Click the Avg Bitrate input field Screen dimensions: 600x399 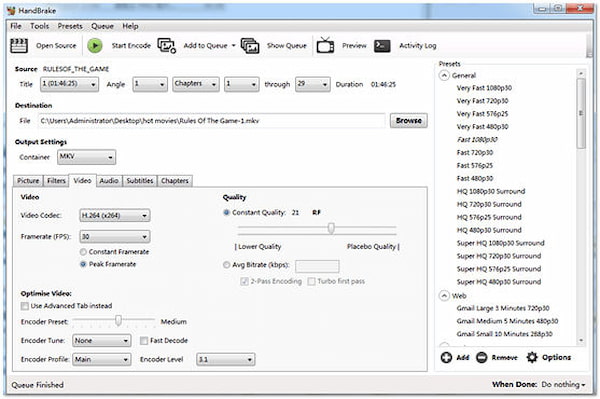point(317,265)
